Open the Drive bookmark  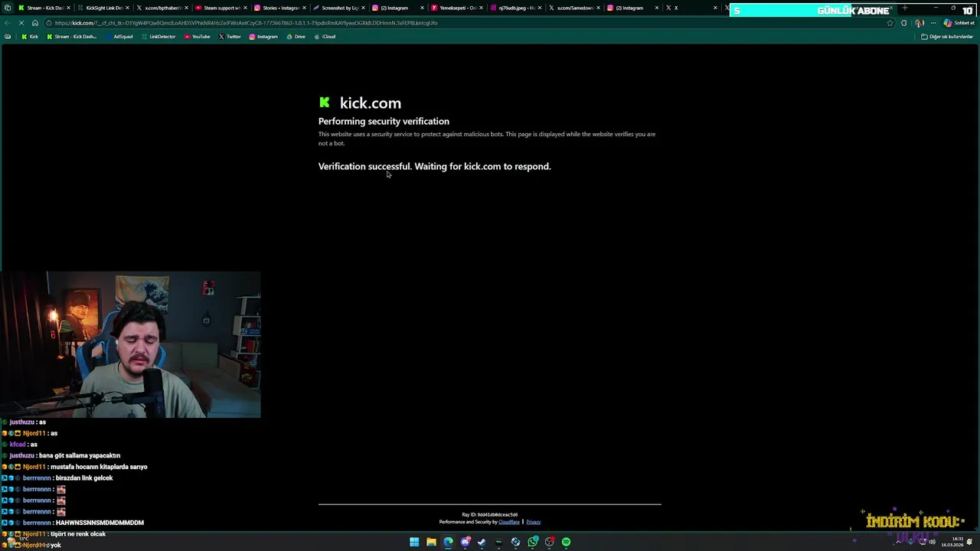coord(296,37)
